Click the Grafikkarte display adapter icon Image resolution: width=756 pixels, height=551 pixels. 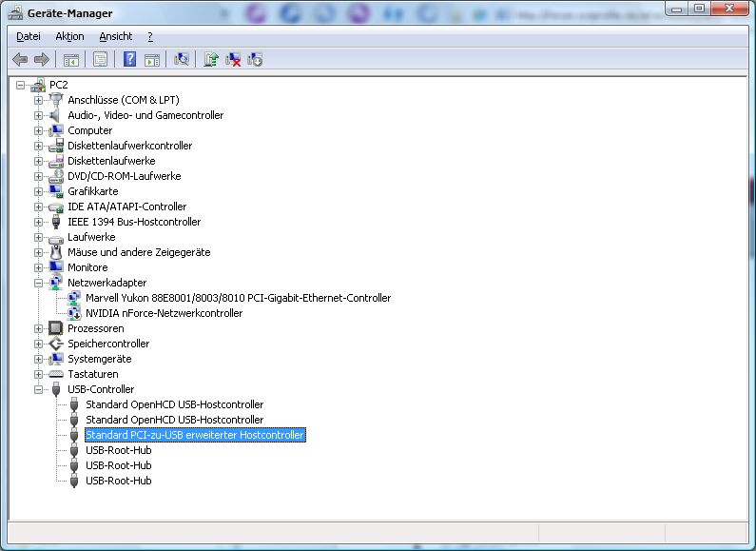[56, 191]
